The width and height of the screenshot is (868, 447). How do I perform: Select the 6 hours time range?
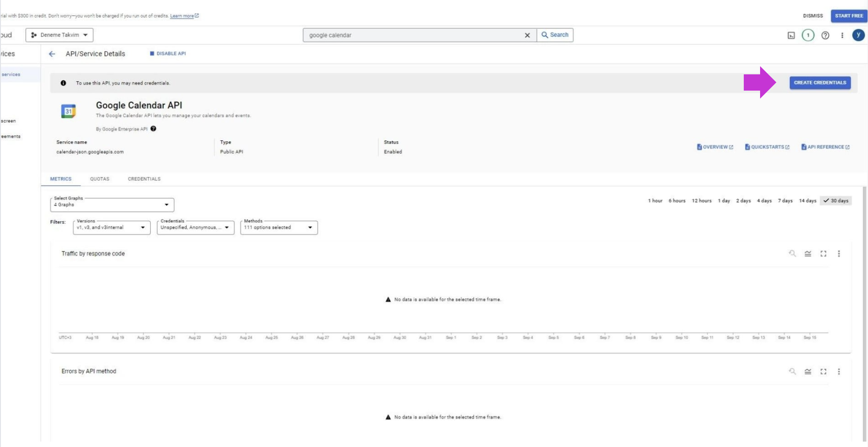coord(677,201)
